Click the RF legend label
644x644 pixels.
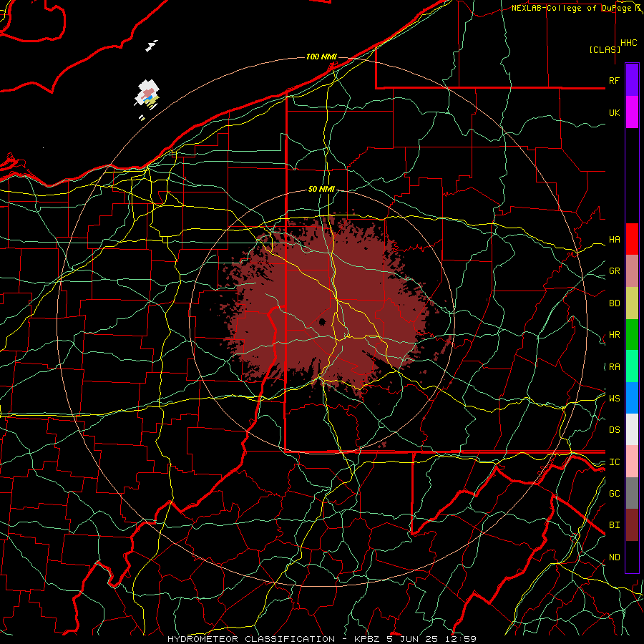pyautogui.click(x=614, y=80)
